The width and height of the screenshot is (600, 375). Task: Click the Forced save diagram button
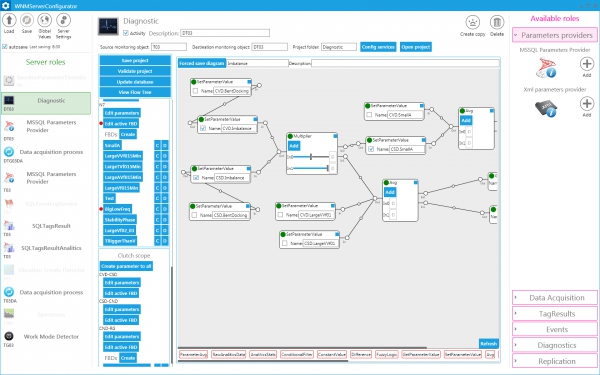click(202, 64)
